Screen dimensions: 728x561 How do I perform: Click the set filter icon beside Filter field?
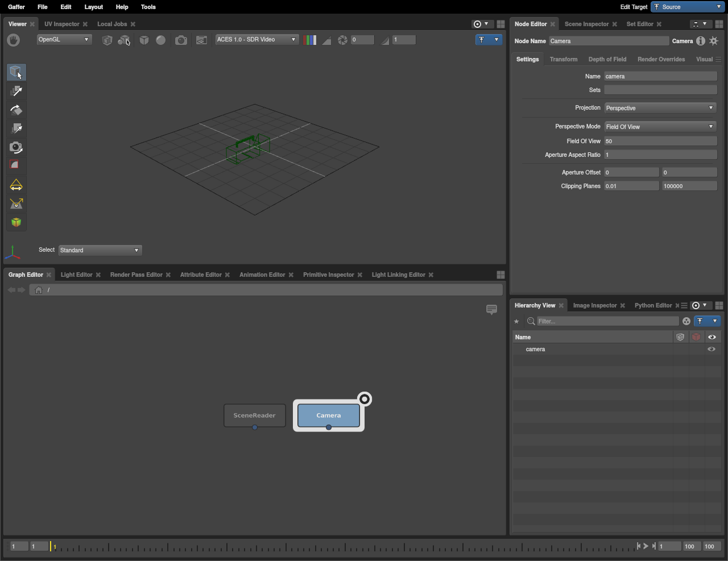(x=686, y=321)
